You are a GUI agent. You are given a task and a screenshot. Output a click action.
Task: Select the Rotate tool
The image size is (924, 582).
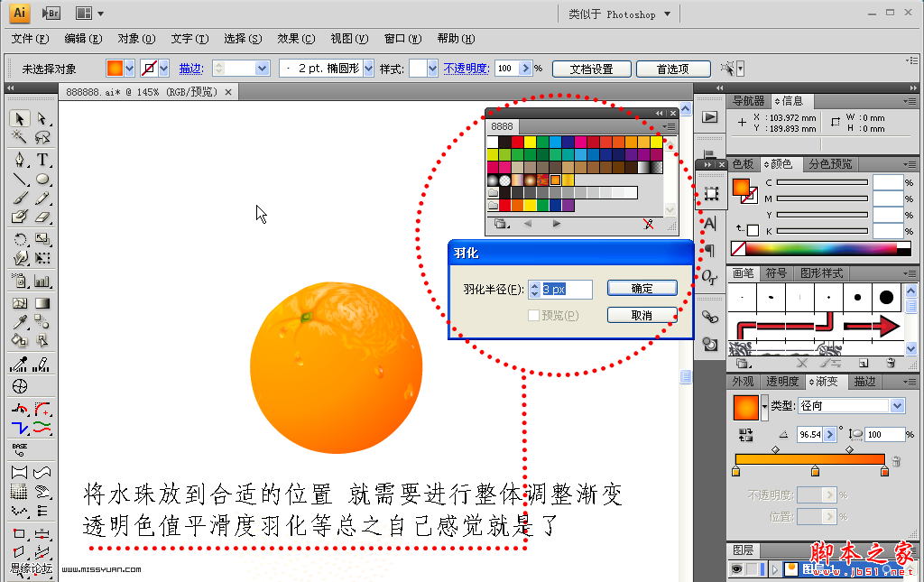pyautogui.click(x=20, y=239)
